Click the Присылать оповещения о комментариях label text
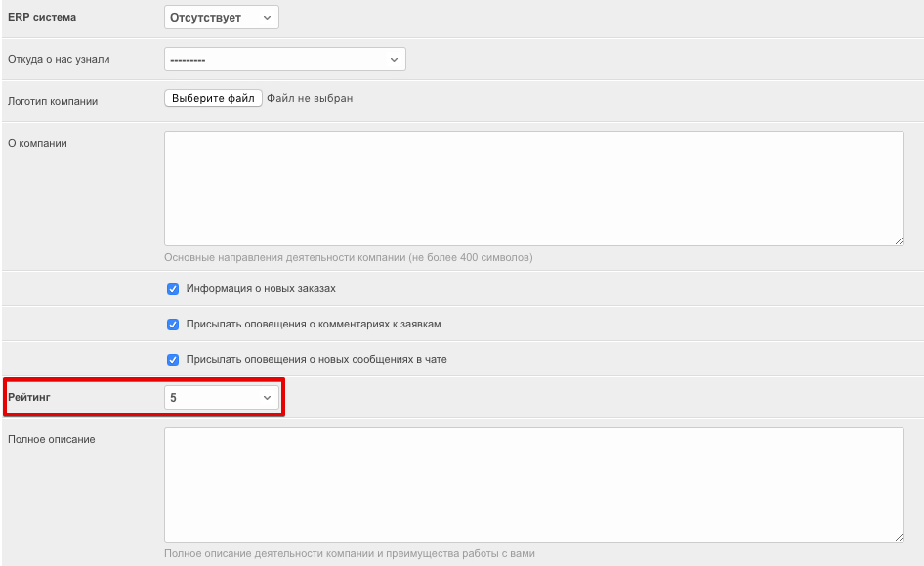 point(307,324)
